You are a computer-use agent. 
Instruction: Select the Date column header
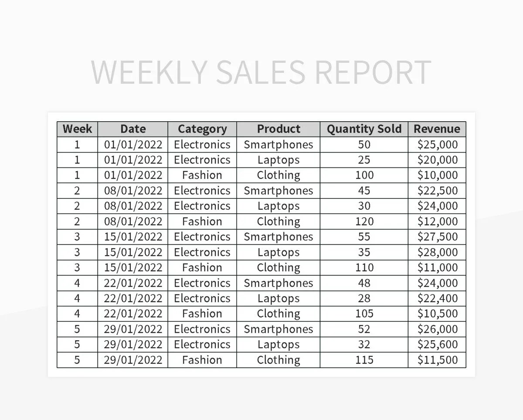coord(133,129)
